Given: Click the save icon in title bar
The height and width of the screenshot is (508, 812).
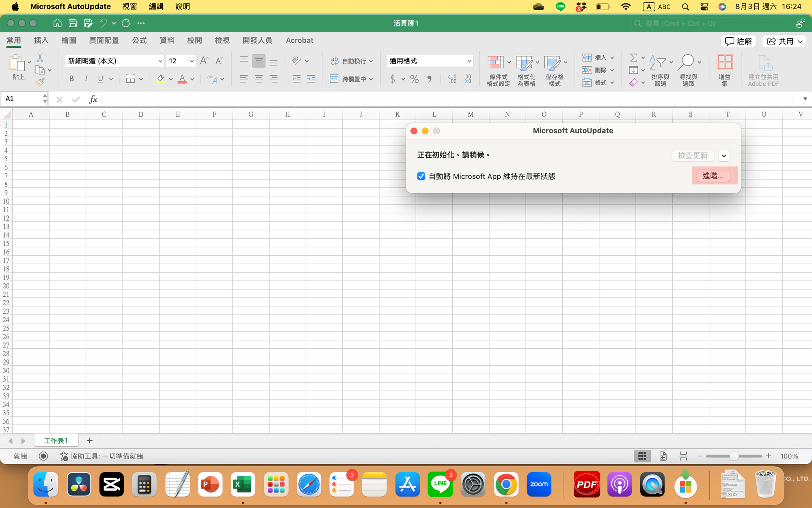Looking at the screenshot, I should (73, 23).
